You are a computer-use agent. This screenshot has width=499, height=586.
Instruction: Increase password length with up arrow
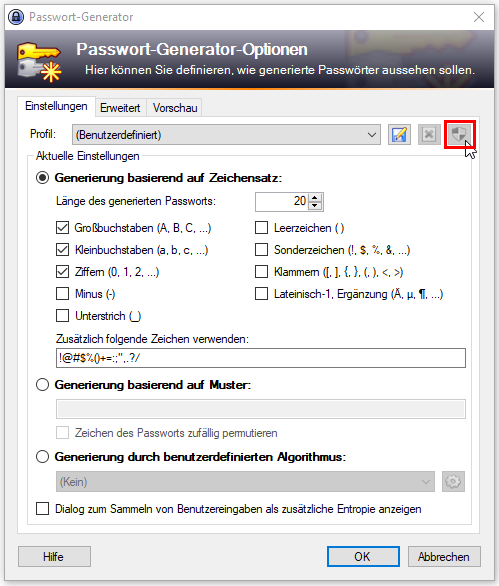315,198
